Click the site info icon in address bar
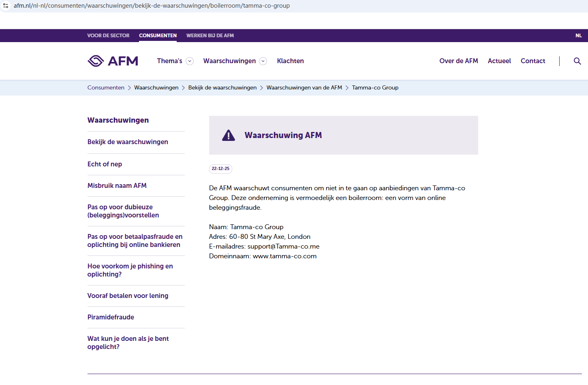This screenshot has height=385, width=588. point(6,6)
